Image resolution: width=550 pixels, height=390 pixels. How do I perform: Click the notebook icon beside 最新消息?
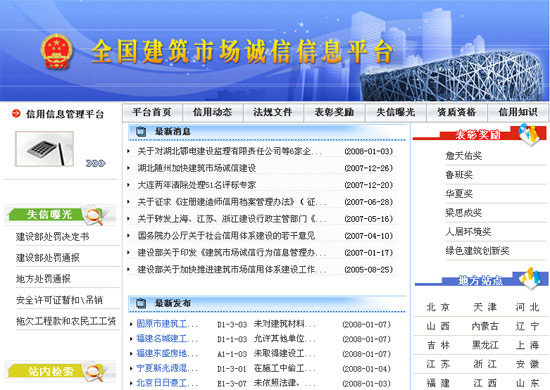[141, 132]
